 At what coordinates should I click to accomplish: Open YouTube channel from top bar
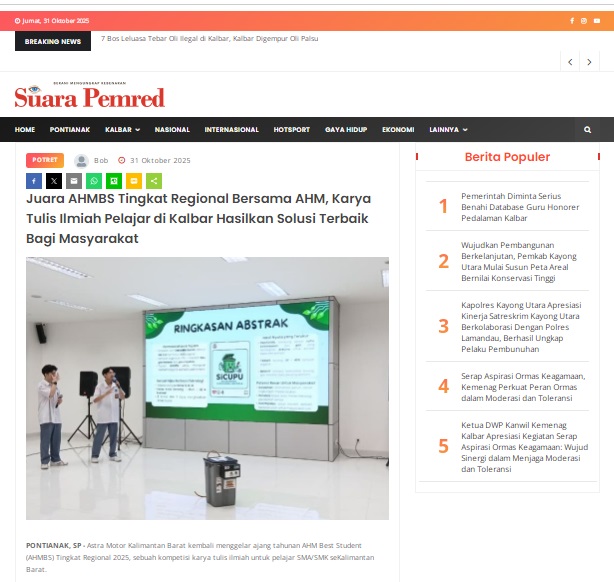point(597,21)
